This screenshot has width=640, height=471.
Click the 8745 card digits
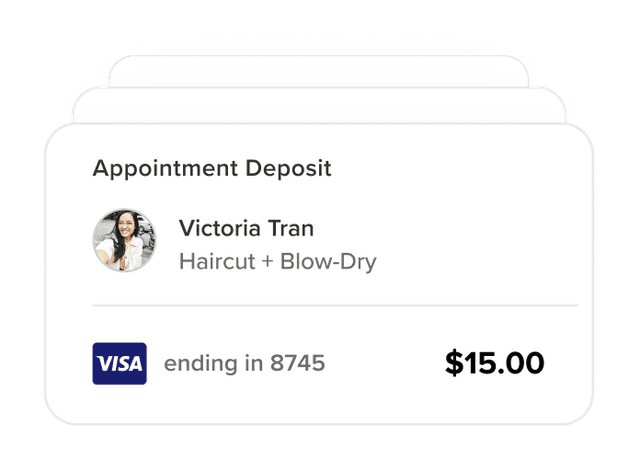(x=298, y=362)
